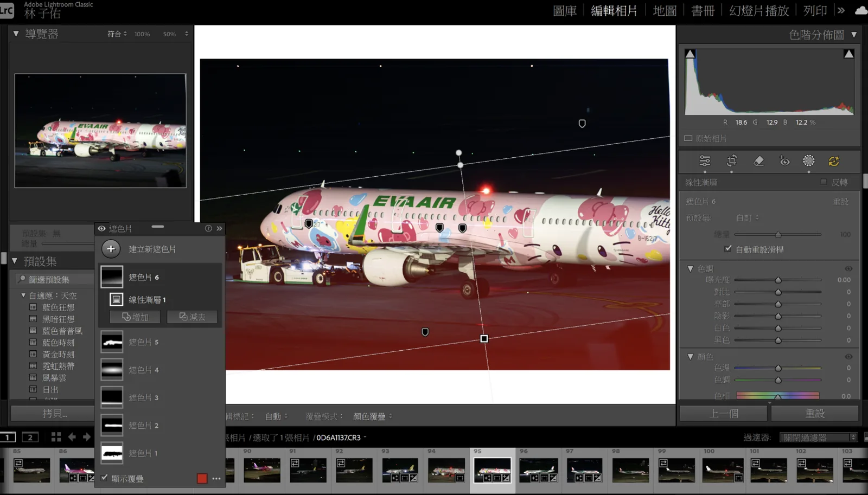Click the 色溫 slider handle
Image resolution: width=868 pixels, height=495 pixels.
click(778, 368)
